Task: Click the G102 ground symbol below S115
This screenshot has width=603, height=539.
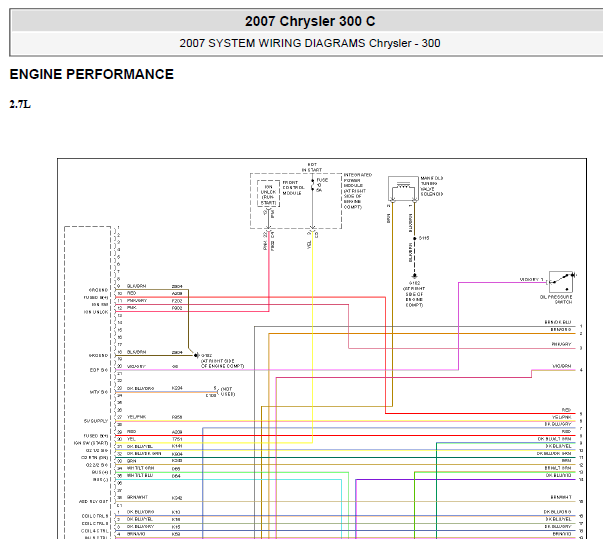Action: click(415, 276)
